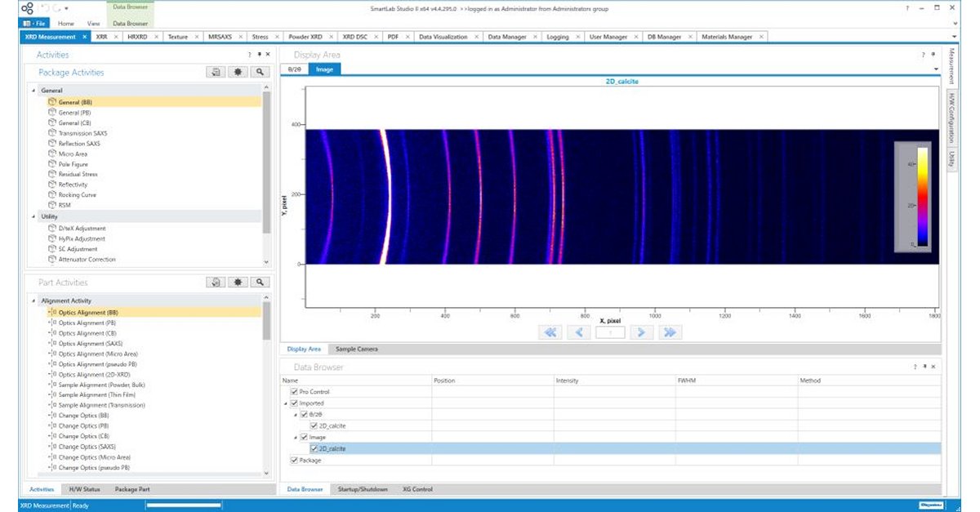
Task: Disable the Package checkbox in Data Browser
Action: (x=293, y=459)
